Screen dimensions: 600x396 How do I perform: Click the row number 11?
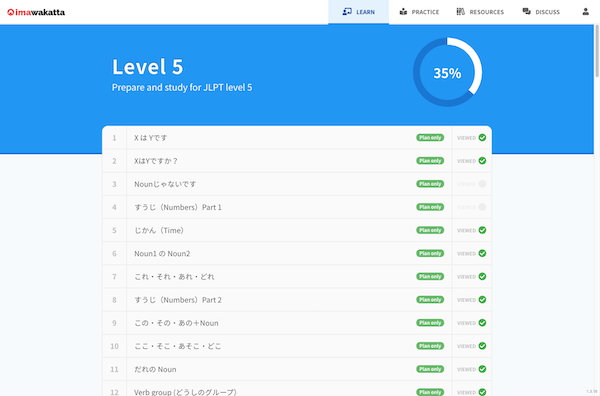(x=114, y=369)
